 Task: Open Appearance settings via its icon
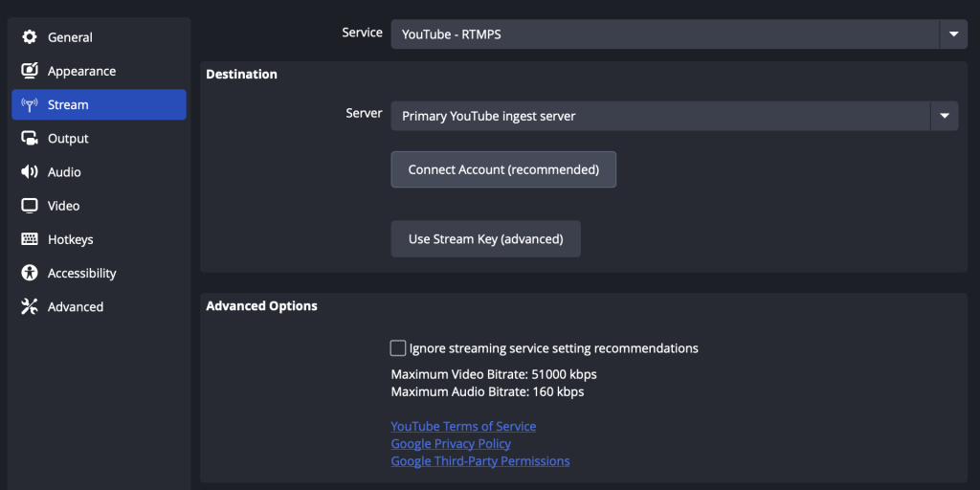pyautogui.click(x=30, y=71)
